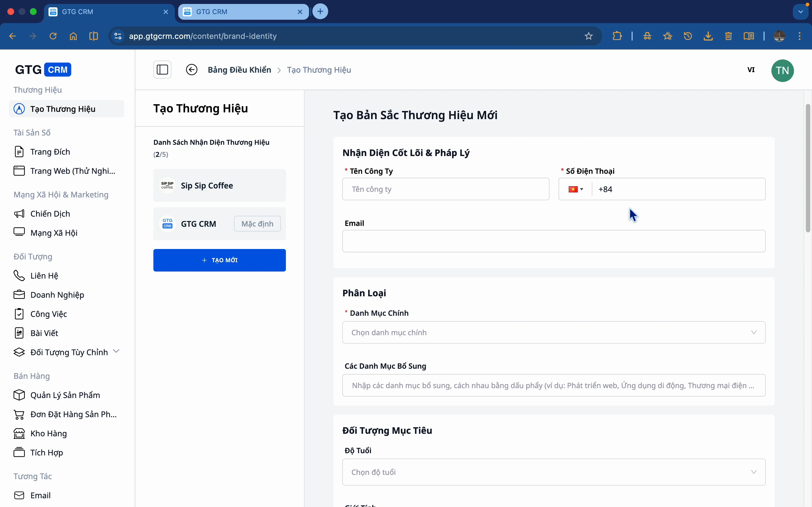Viewport: 812px width, 507px height.
Task: Open the country flag code selector
Action: click(x=576, y=189)
